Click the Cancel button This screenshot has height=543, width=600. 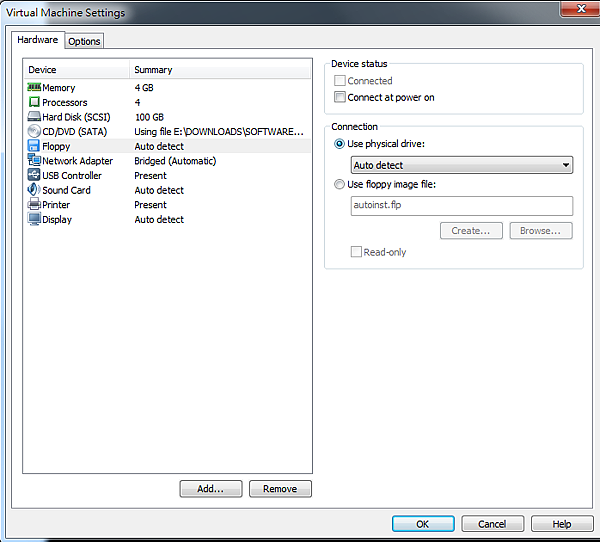[492, 524]
